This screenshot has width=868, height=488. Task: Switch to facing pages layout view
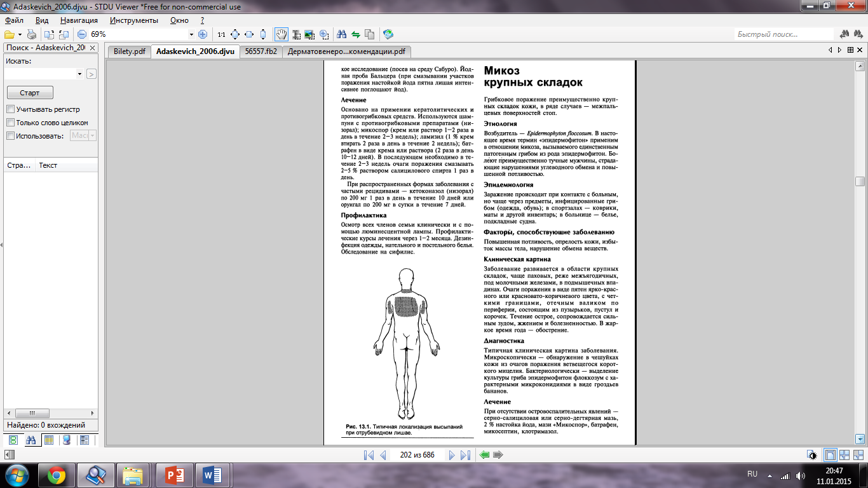click(x=844, y=455)
